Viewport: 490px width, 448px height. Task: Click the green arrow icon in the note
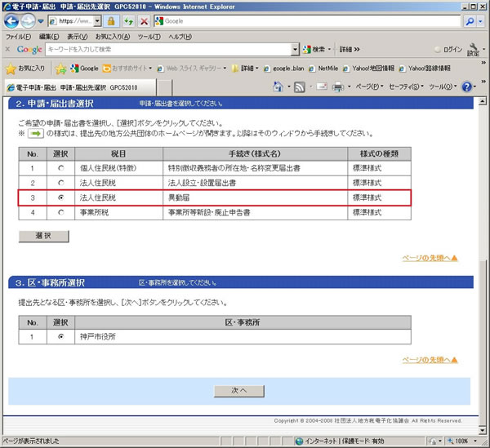pos(36,134)
